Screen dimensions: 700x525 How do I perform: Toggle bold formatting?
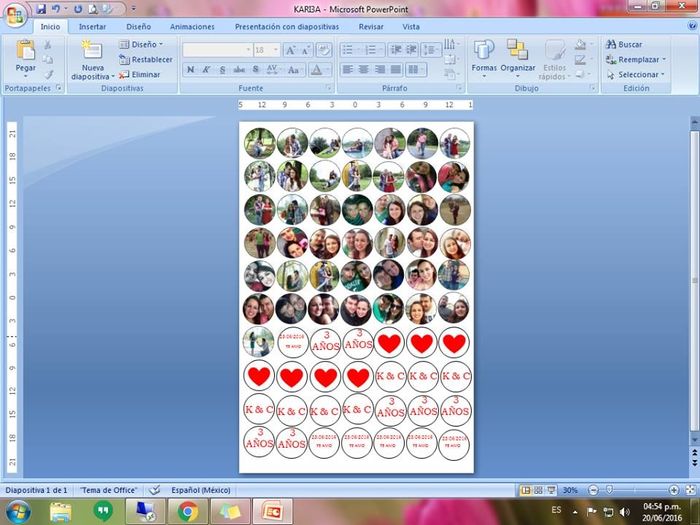point(191,70)
